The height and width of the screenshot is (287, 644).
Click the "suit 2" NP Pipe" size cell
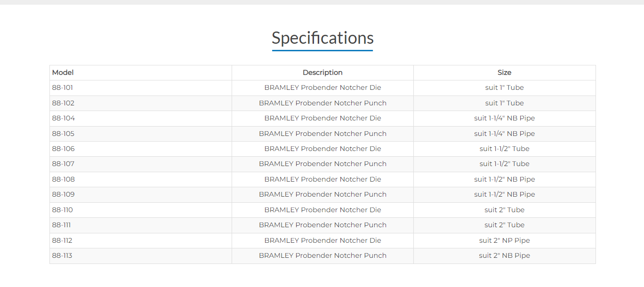504,240
